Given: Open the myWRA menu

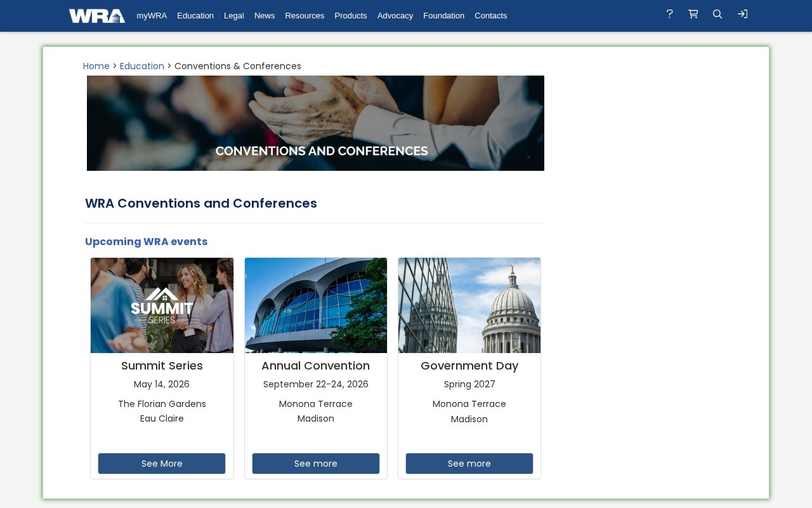Looking at the screenshot, I should click(152, 16).
